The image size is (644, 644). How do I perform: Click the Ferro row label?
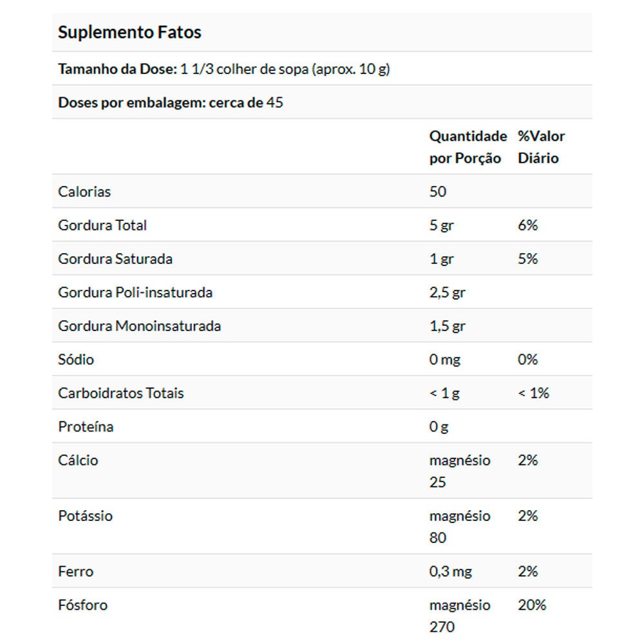[75, 571]
